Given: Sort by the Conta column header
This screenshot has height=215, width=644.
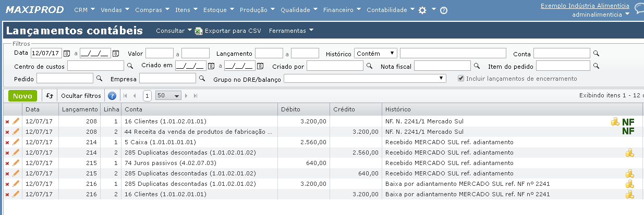Looking at the screenshot, I should click(199, 109).
